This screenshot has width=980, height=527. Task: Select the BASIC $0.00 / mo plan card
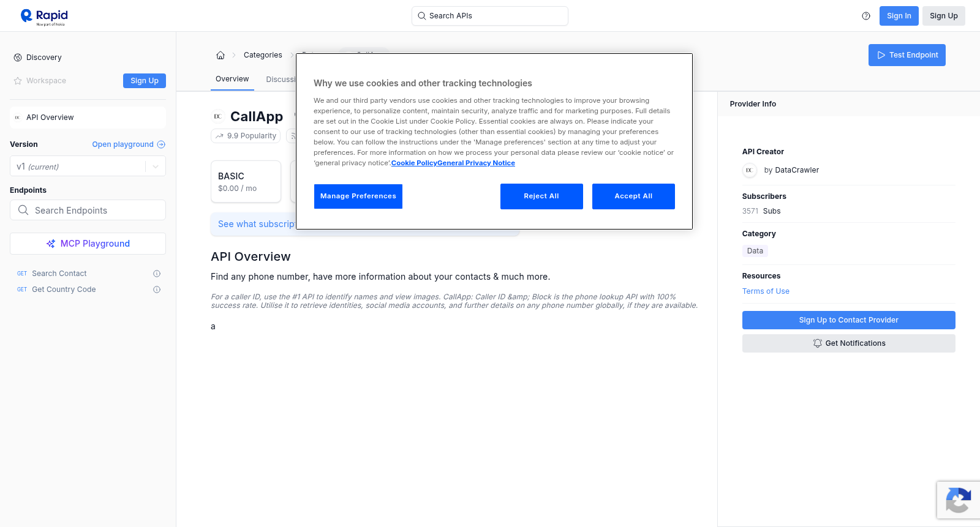246,182
